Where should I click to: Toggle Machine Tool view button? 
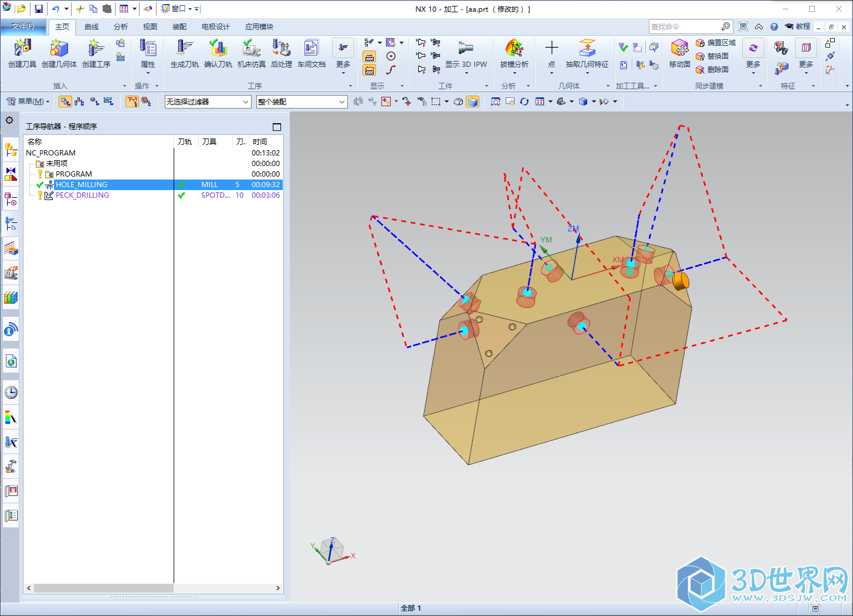click(x=80, y=101)
